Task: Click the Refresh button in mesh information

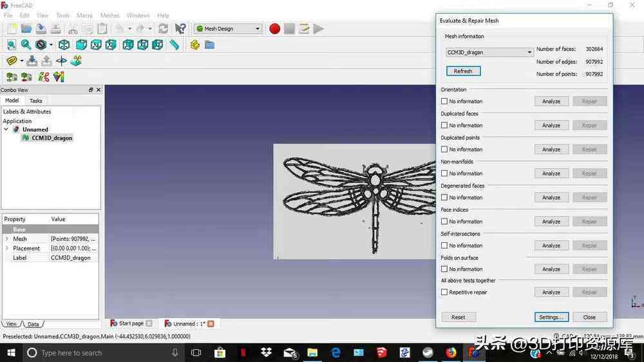Action: (x=463, y=71)
